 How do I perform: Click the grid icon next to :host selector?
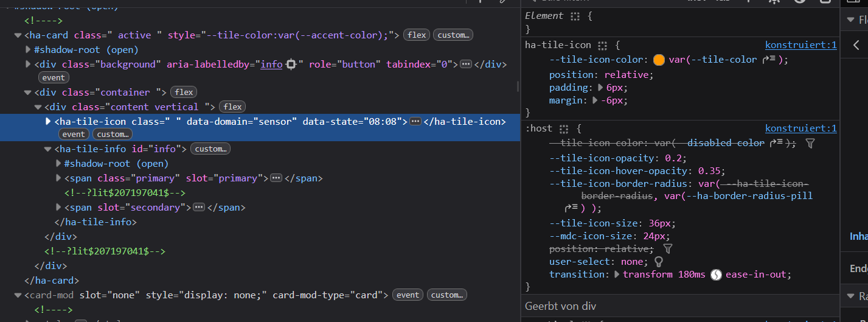pos(564,129)
